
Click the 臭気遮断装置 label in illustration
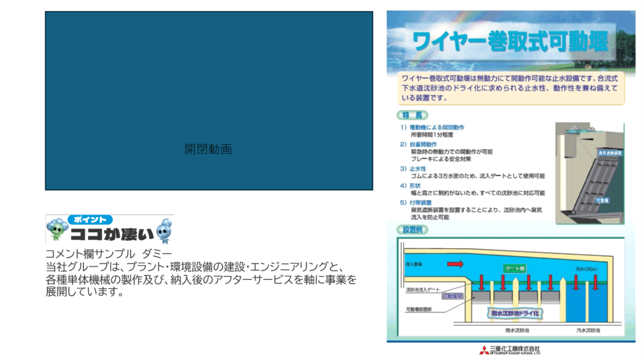click(610, 153)
